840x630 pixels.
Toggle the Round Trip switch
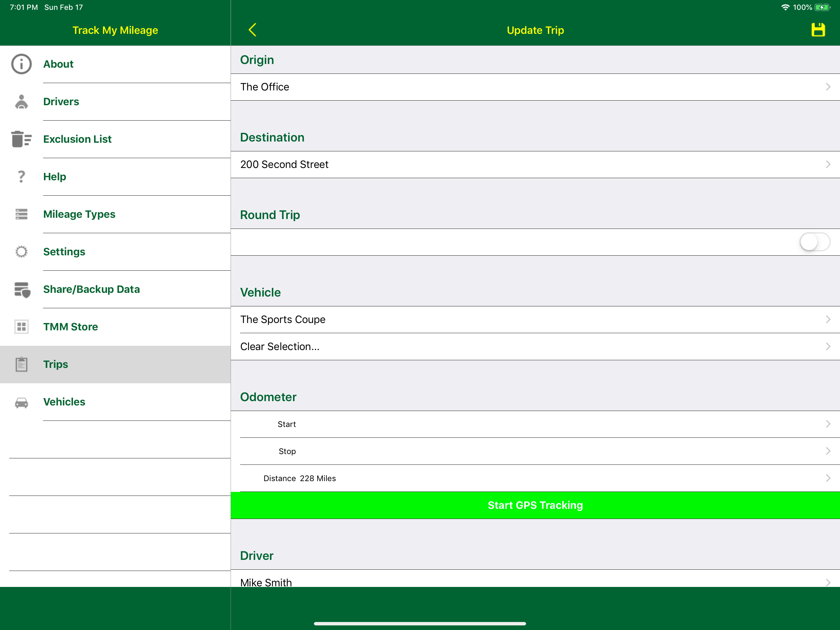tap(814, 242)
